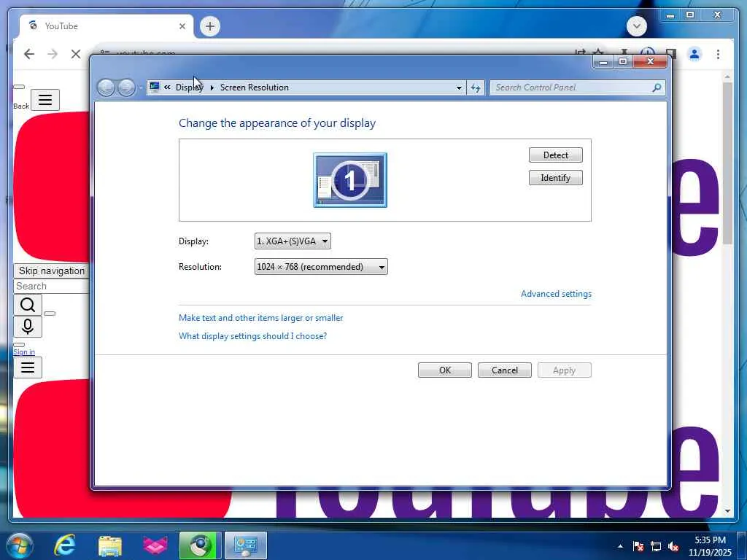
Task: Click the search magnifier in Control Panel
Action: [657, 87]
